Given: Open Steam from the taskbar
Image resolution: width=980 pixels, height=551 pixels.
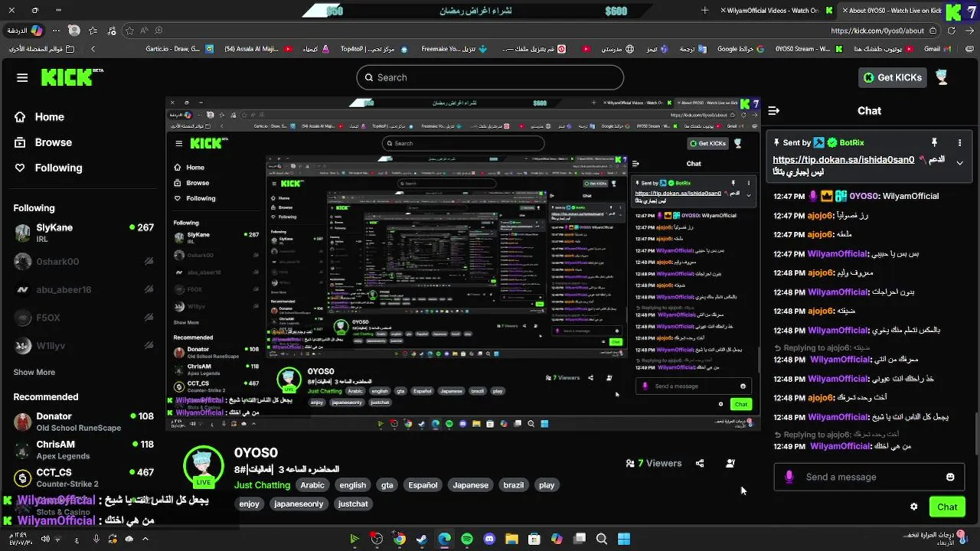Looking at the screenshot, I should coord(422,540).
